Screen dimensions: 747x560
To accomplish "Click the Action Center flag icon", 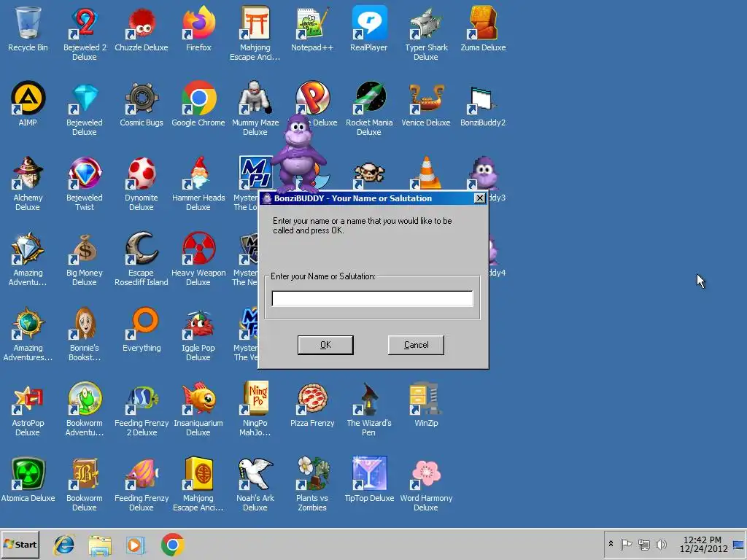I will tap(626, 544).
